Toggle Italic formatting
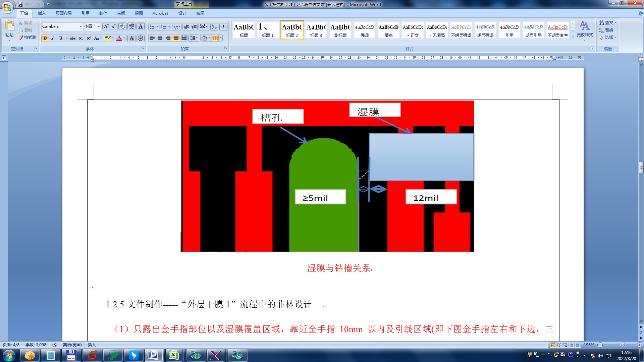Screen dimensions: 644x362 [53, 38]
